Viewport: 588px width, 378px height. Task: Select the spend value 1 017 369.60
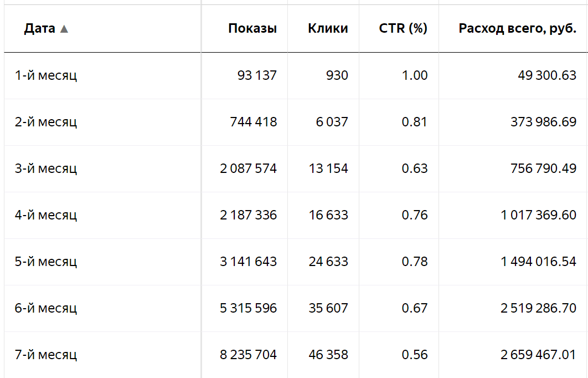click(x=539, y=215)
